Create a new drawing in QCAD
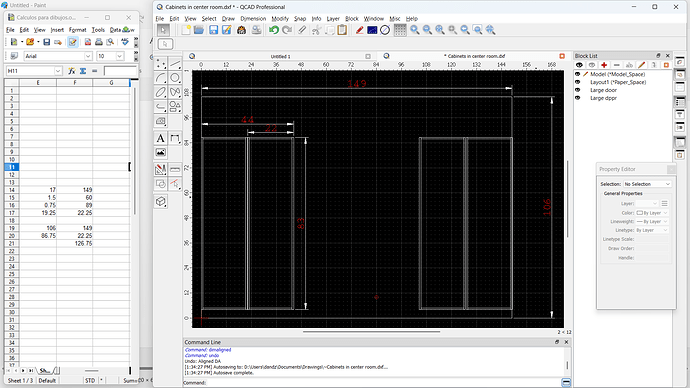This screenshot has width=690, height=388. pos(186,30)
